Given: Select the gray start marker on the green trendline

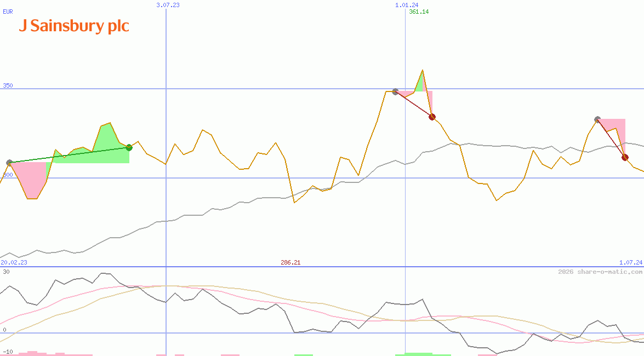Looking at the screenshot, I should (x=9, y=162).
